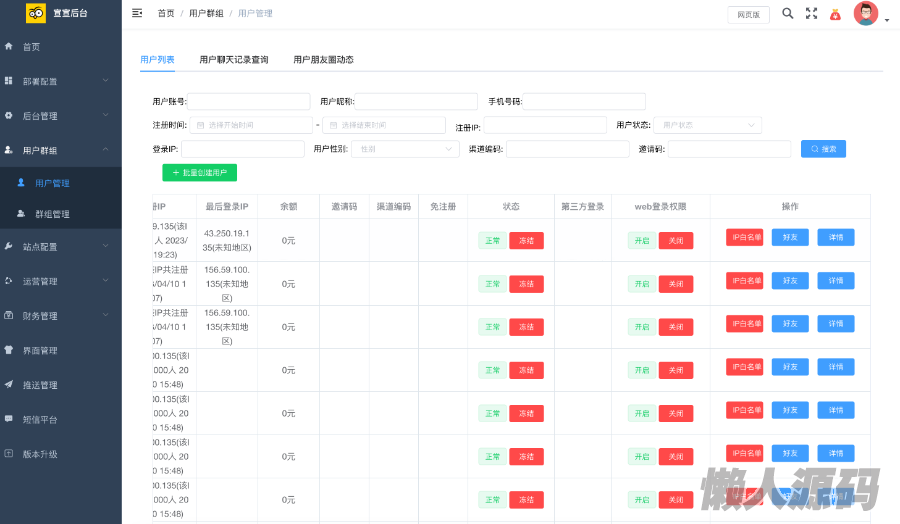900x524 pixels.
Task: Open IP白名单 for the first row
Action: click(745, 237)
